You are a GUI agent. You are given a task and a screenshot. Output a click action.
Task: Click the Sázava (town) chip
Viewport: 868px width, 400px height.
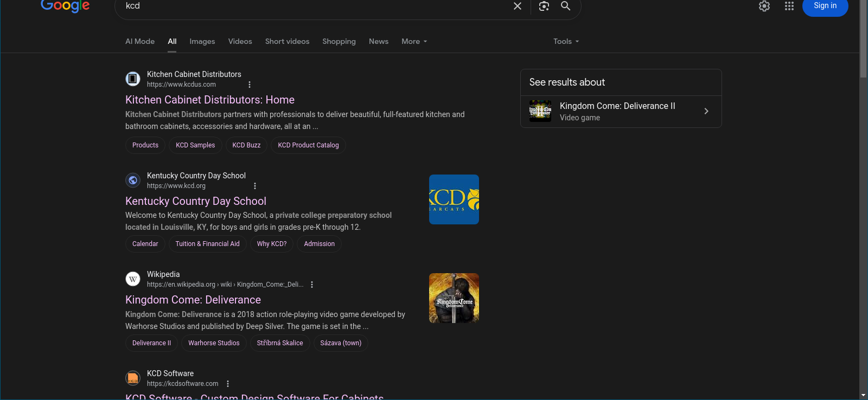click(x=341, y=343)
